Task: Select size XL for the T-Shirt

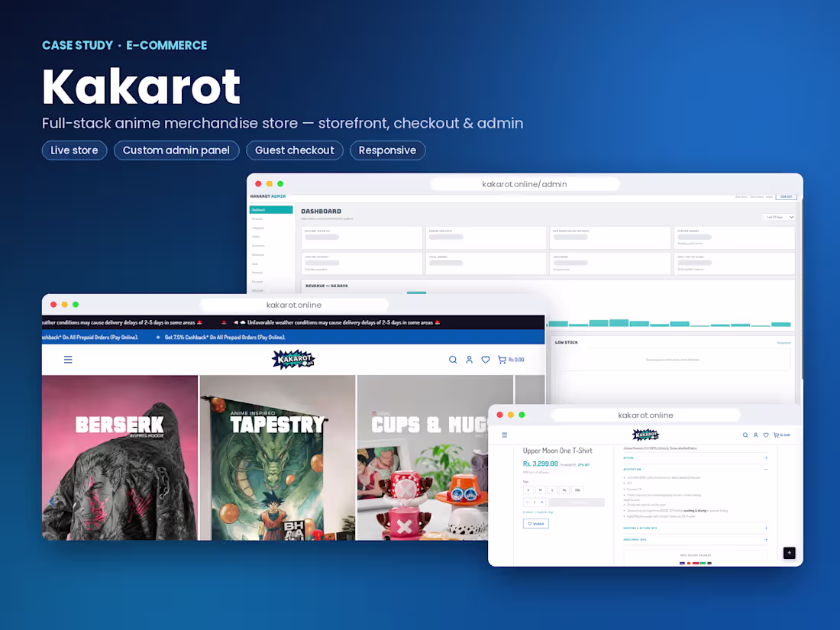Action: tap(564, 490)
